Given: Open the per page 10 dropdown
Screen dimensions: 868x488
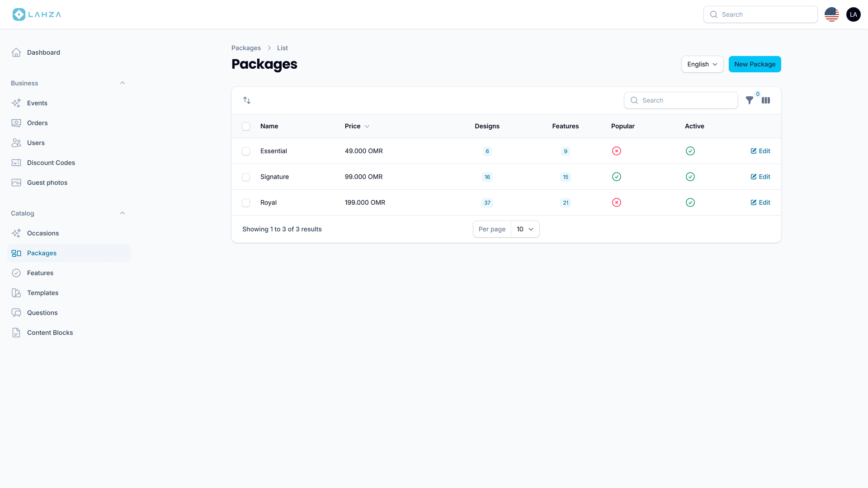Looking at the screenshot, I should (525, 229).
